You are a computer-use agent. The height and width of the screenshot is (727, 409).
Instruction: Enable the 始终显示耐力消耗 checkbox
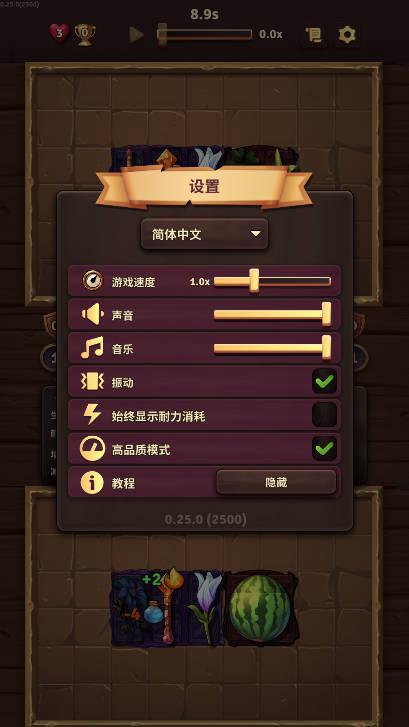(x=324, y=415)
